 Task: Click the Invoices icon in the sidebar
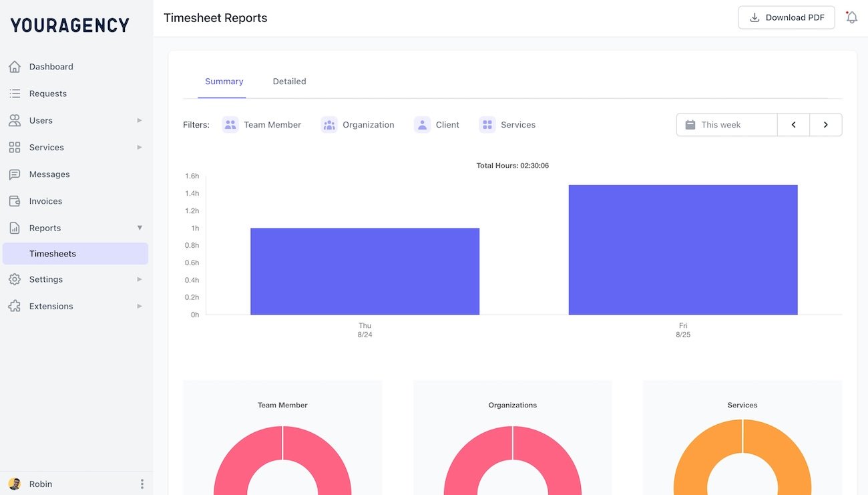coord(14,200)
